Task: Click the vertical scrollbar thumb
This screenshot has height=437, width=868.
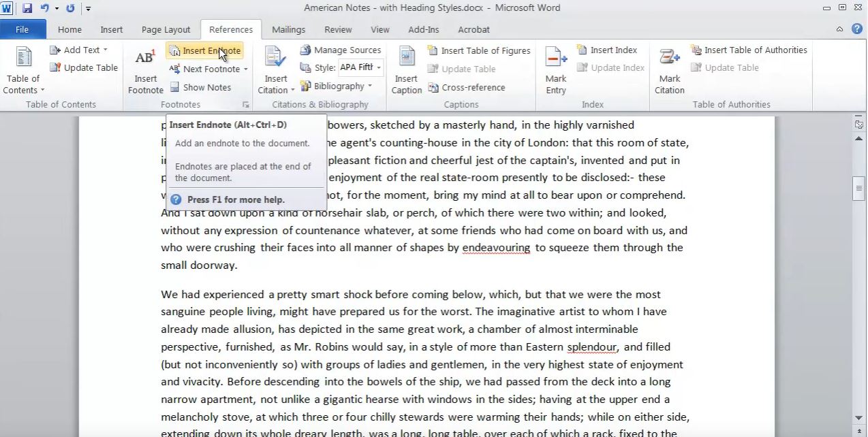Action: pyautogui.click(x=859, y=189)
